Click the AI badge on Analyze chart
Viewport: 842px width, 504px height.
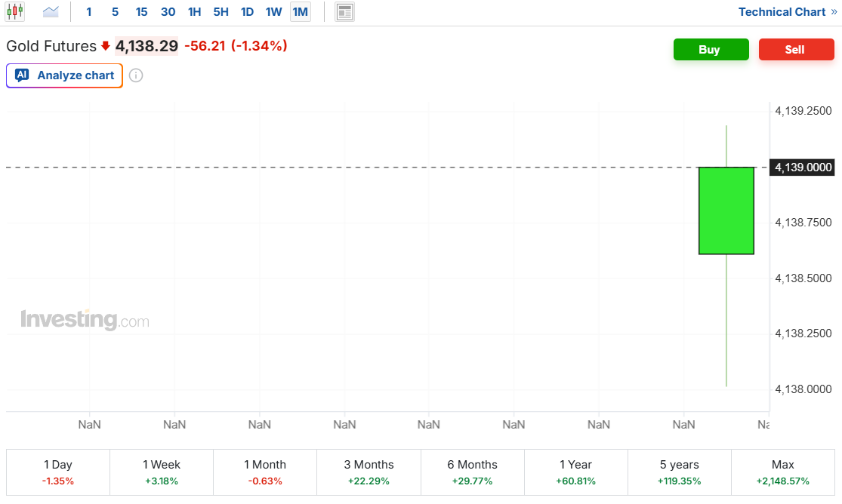pos(22,75)
